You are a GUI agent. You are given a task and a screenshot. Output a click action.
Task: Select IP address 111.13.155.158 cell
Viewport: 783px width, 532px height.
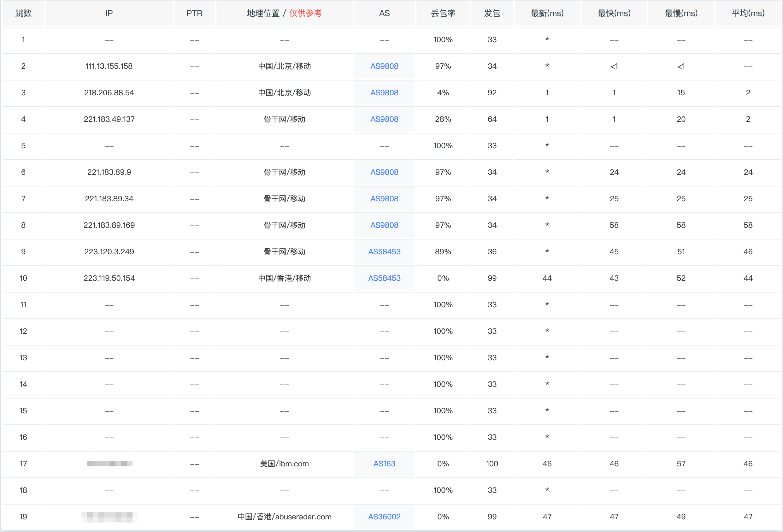[x=109, y=66]
